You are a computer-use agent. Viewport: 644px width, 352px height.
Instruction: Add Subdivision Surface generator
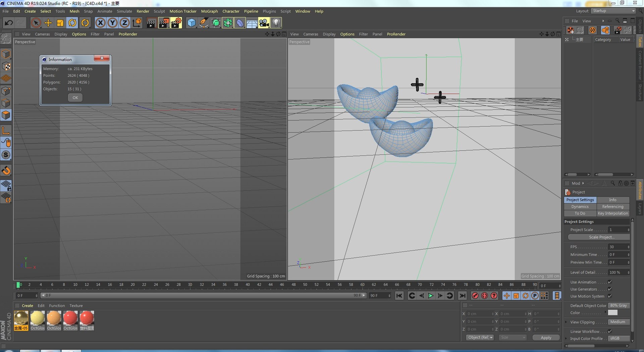pos(216,23)
